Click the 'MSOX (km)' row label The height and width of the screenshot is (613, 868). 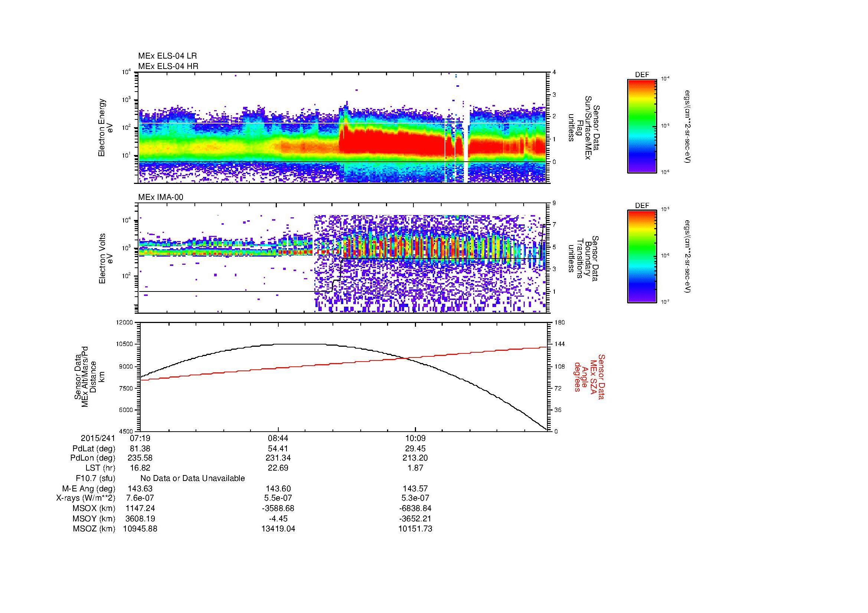tap(94, 508)
